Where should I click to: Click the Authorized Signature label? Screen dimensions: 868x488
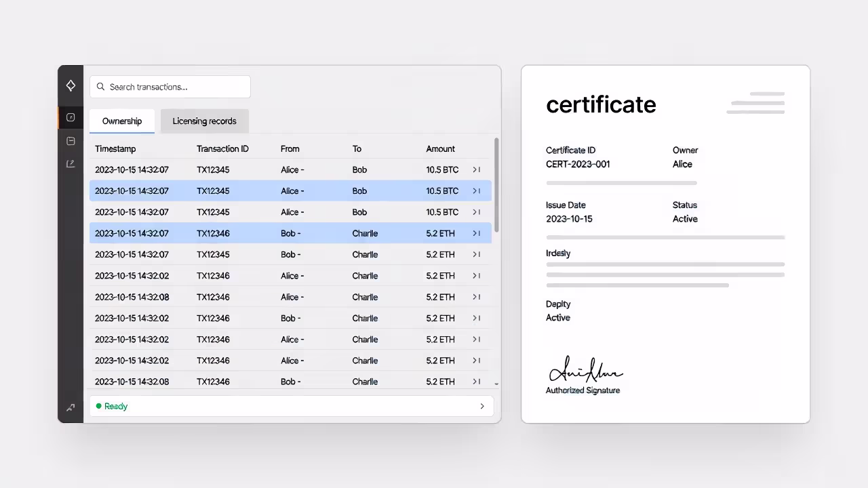coord(583,390)
